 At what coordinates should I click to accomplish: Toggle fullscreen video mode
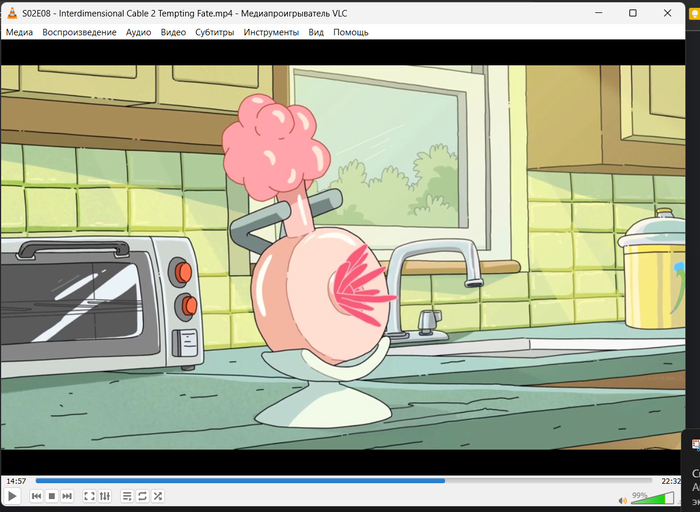tap(89, 496)
